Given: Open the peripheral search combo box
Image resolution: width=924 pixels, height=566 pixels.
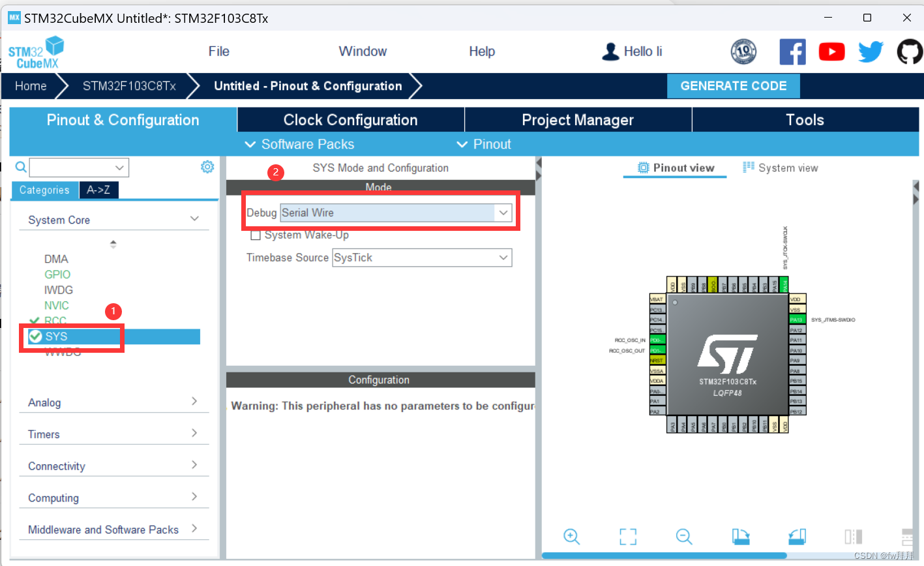Looking at the screenshot, I should point(79,168).
